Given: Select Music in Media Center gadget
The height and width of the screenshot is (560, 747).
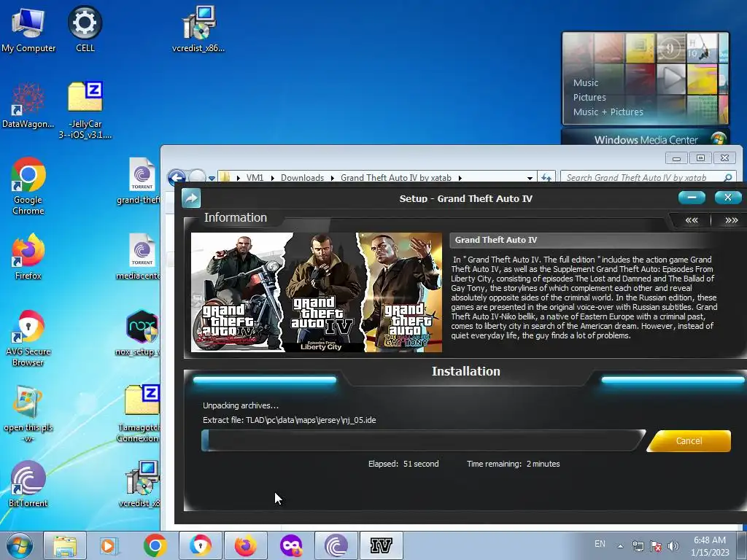Looking at the screenshot, I should click(586, 82).
